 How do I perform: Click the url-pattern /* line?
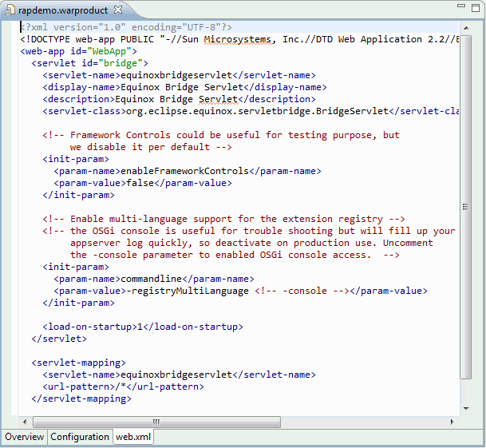(124, 387)
